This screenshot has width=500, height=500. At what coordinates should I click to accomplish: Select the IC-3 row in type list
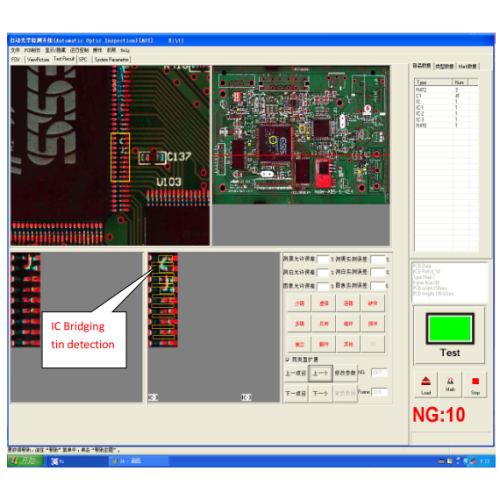click(x=446, y=120)
